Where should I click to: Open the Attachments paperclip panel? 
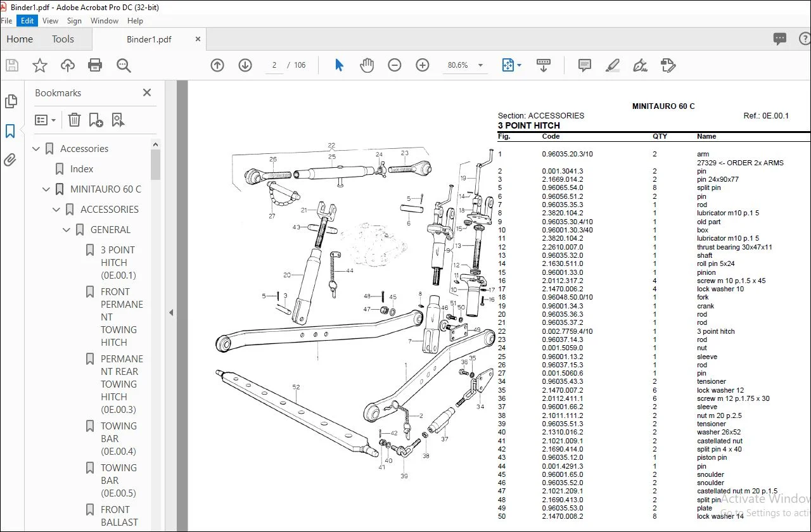(x=10, y=160)
